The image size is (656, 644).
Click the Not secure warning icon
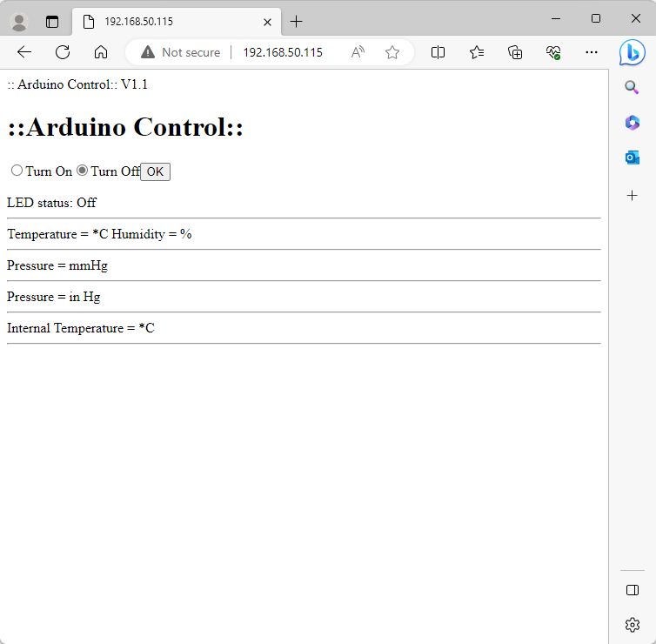click(x=148, y=52)
